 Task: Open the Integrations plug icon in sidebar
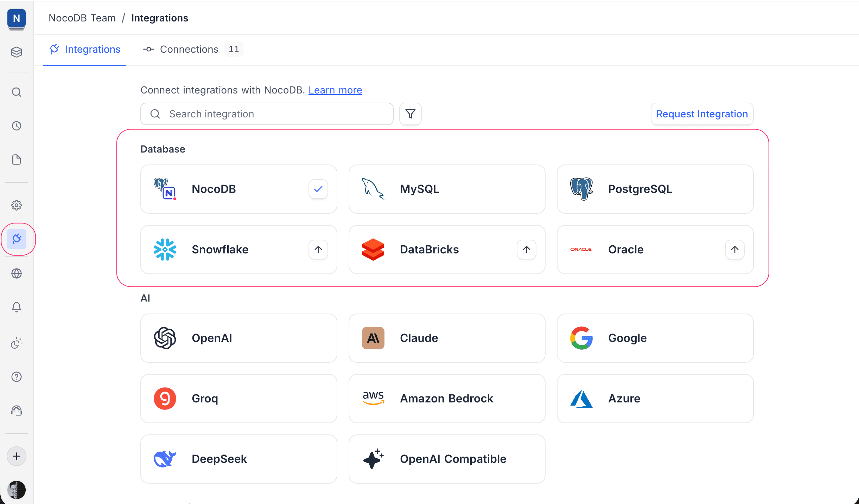17,239
